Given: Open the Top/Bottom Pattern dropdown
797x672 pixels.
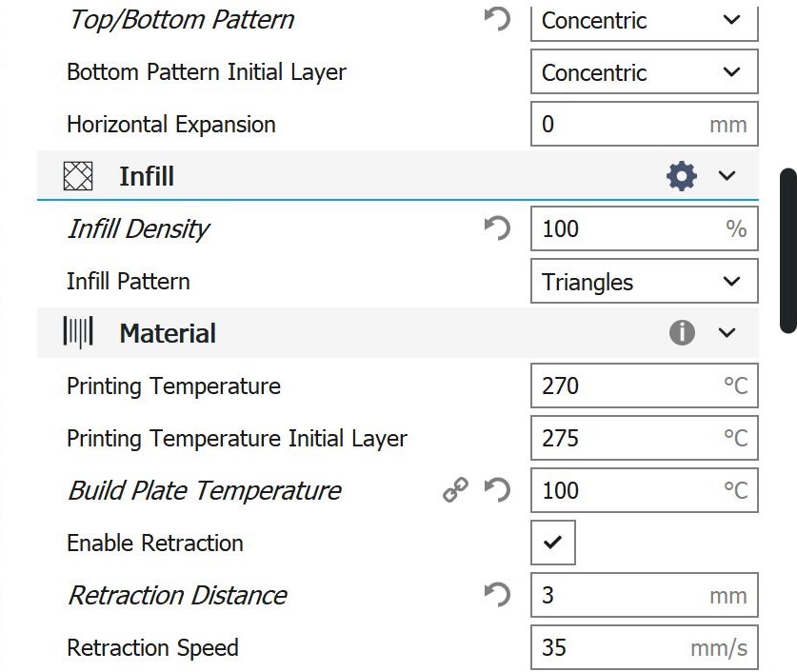Looking at the screenshot, I should [x=644, y=20].
